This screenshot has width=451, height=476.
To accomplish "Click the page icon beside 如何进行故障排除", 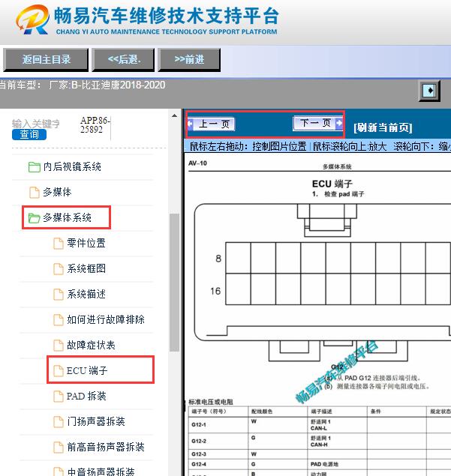I will pos(59,320).
